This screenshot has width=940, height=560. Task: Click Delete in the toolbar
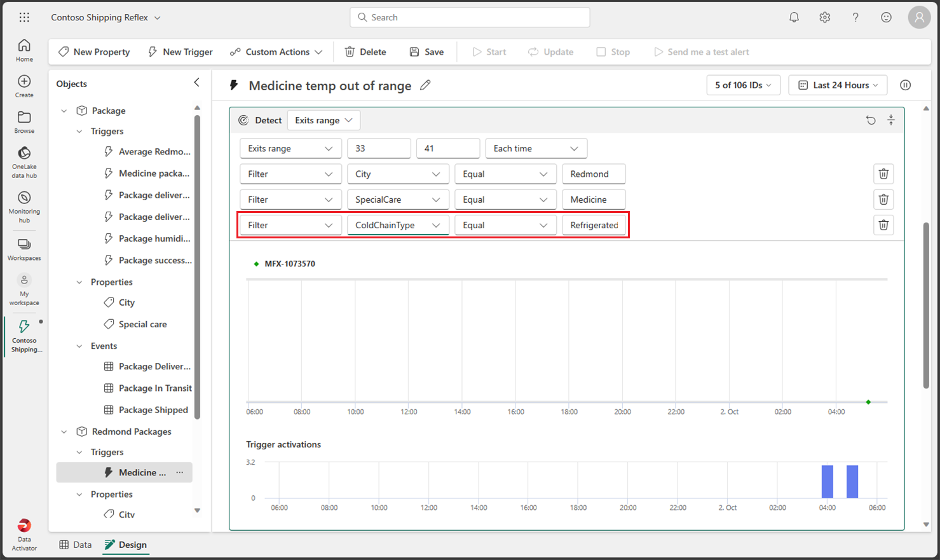point(365,52)
